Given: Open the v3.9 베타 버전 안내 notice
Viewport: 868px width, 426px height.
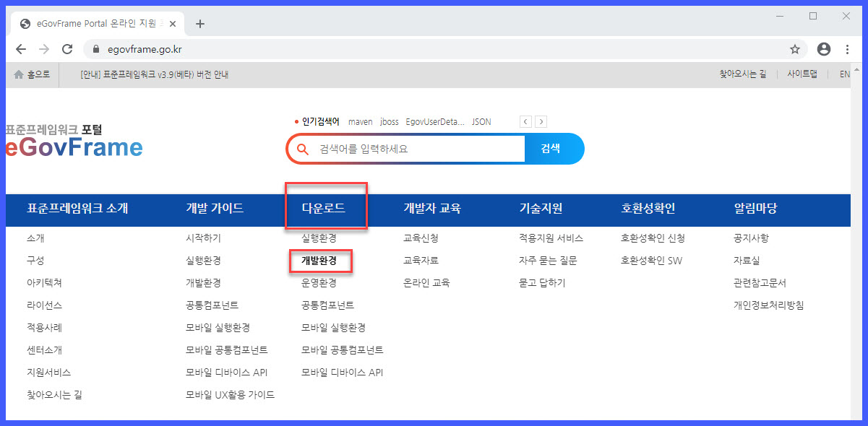Looking at the screenshot, I should (x=155, y=74).
